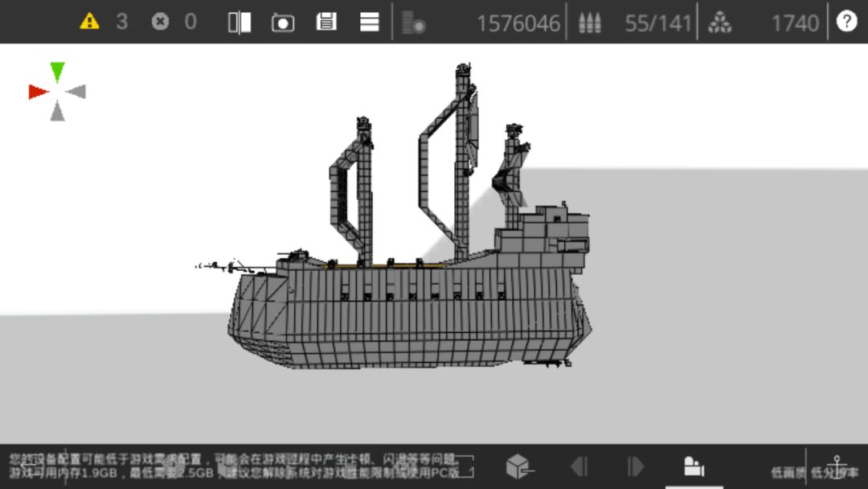Click the warning count number 3
Image resolution: width=868 pixels, height=489 pixels.
click(122, 23)
